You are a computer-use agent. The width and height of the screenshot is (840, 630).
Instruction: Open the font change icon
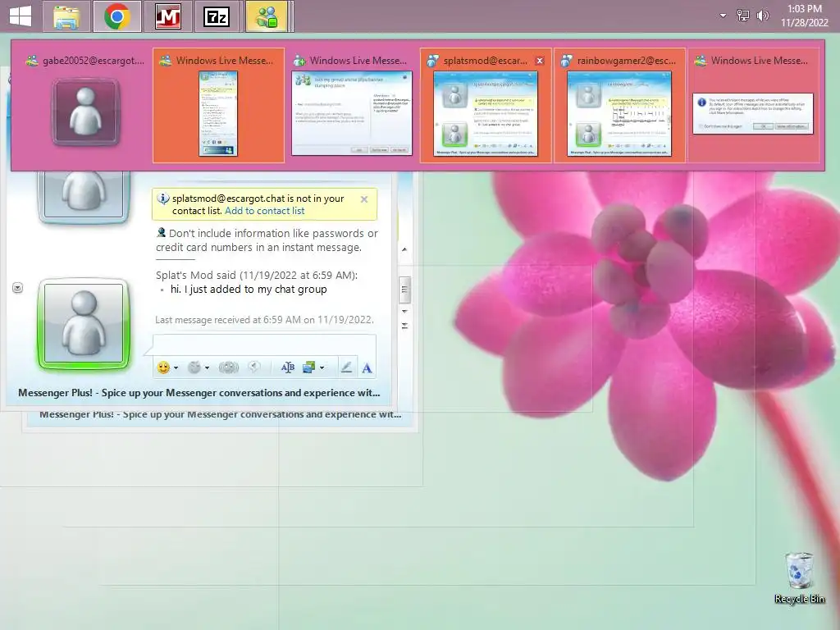[288, 367]
